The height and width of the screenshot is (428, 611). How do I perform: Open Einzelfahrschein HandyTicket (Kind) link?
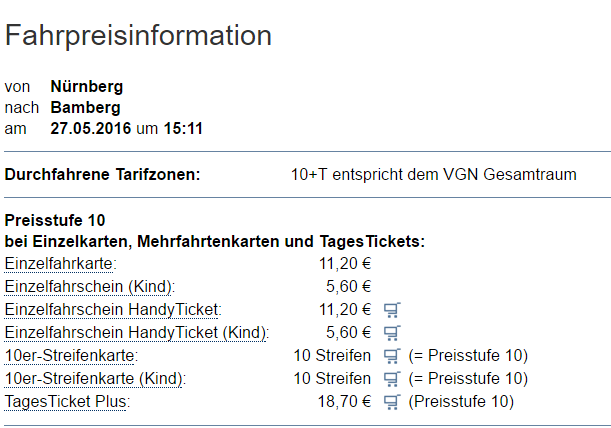(x=135, y=333)
